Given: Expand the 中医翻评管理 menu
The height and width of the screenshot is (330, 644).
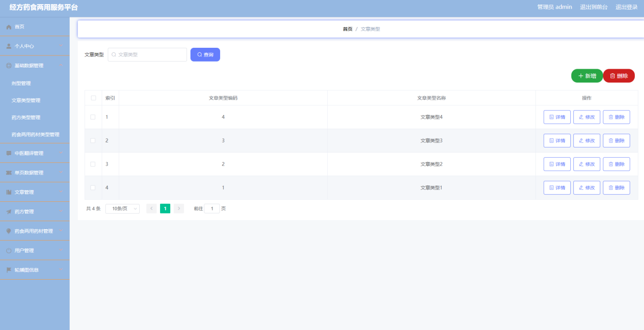Looking at the screenshot, I should [30, 153].
